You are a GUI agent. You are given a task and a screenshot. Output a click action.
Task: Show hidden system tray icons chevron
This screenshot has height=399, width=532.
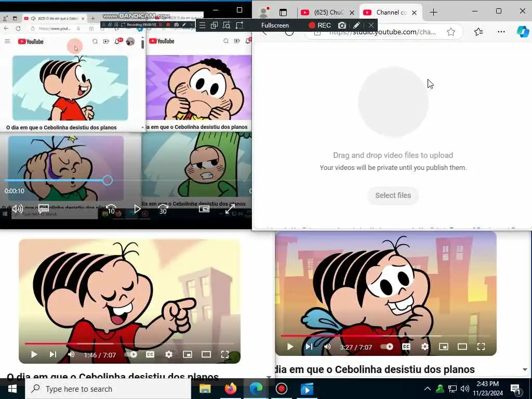tap(427, 389)
